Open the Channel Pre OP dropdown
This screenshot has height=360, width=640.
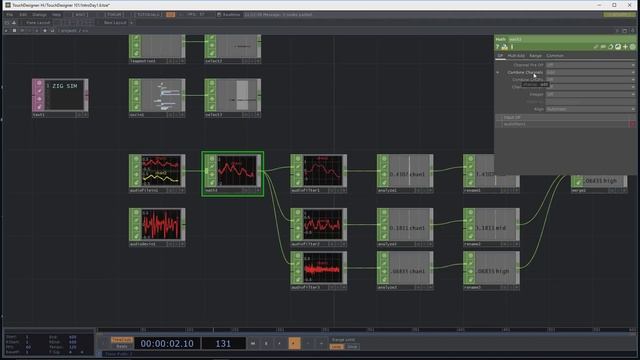point(591,65)
